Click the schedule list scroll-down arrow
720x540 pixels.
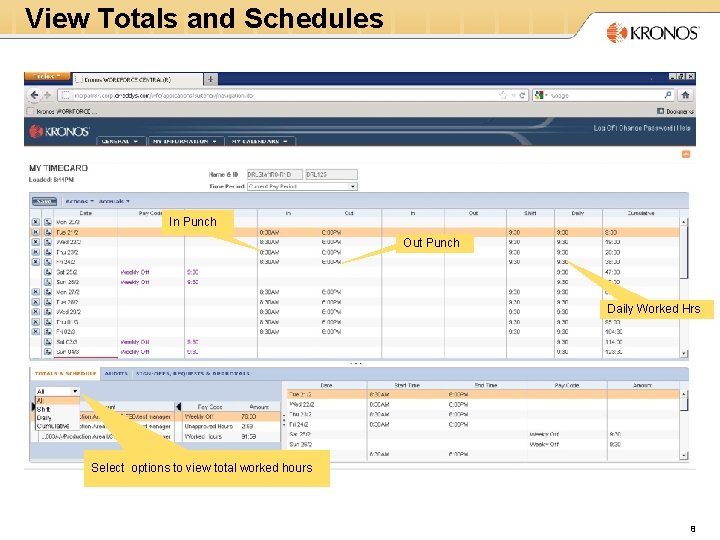(x=684, y=455)
